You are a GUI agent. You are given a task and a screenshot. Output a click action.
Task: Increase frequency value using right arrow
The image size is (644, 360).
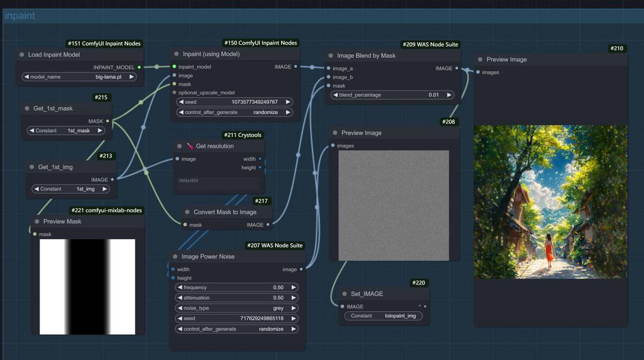point(294,288)
